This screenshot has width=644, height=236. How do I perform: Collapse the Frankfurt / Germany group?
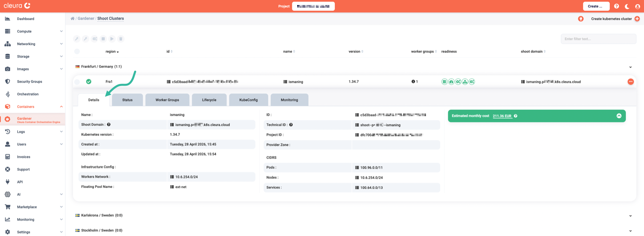point(630,67)
